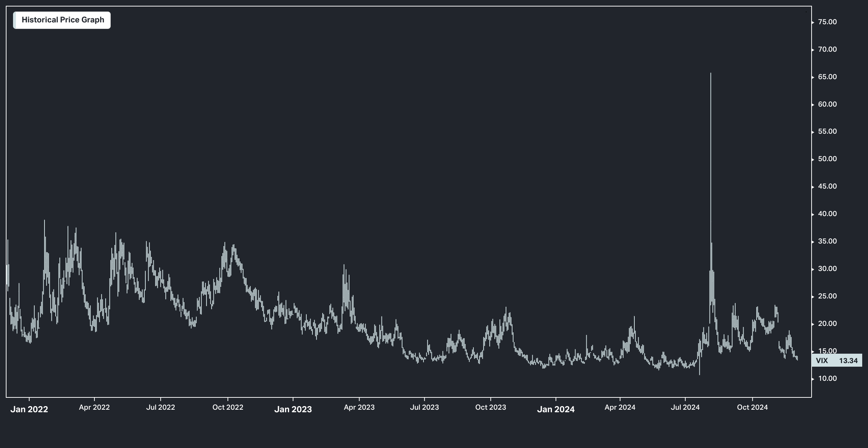
Task: Click the 60.00 y-axis label
Action: (827, 104)
